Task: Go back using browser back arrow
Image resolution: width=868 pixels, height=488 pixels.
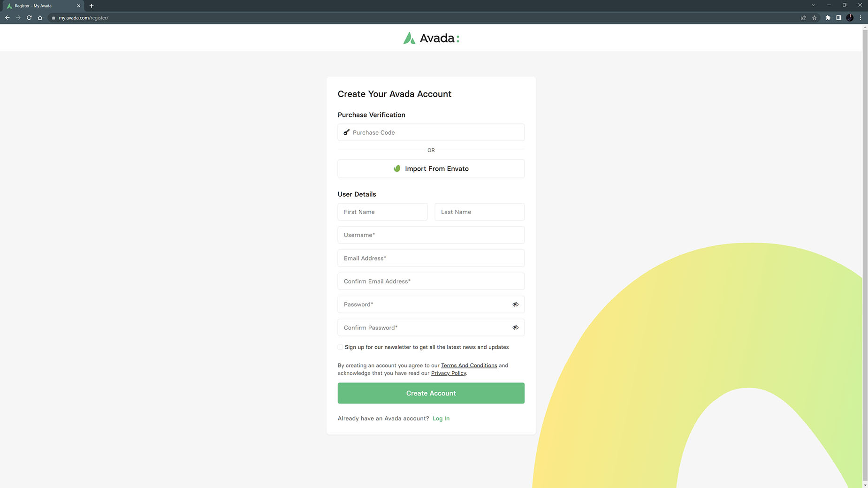Action: click(x=8, y=18)
